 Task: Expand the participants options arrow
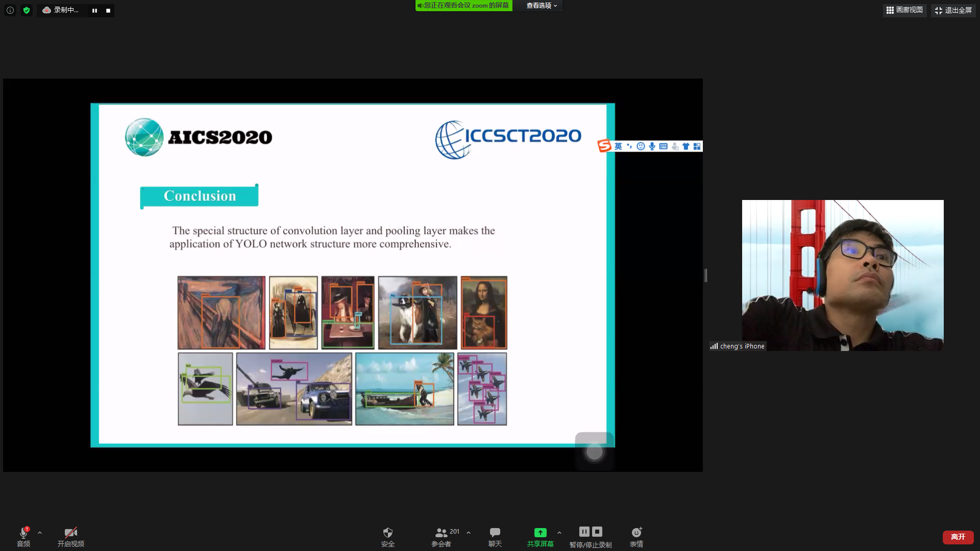point(469,533)
